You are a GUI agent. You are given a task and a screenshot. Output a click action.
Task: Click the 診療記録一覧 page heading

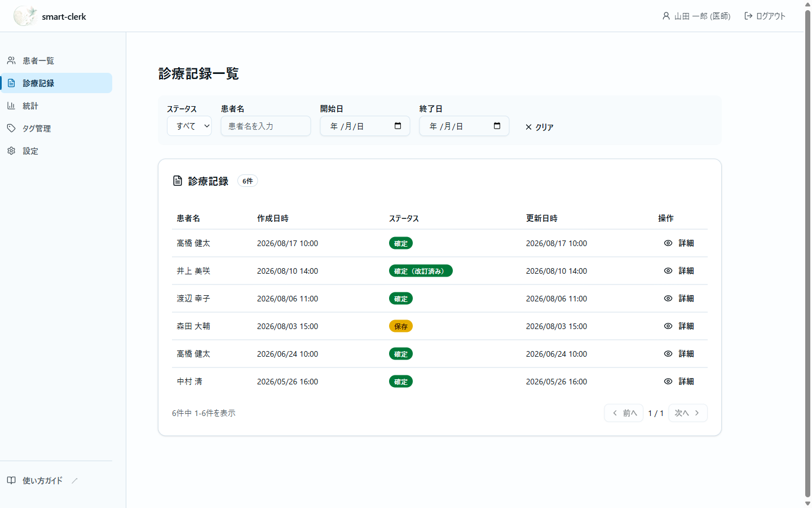click(x=198, y=73)
